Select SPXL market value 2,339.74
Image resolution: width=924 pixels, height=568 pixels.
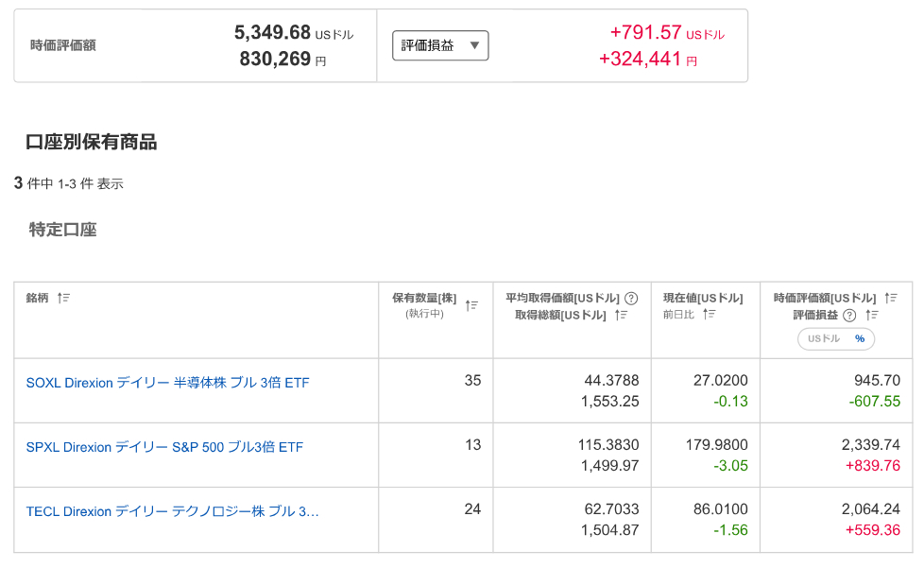coord(871,445)
